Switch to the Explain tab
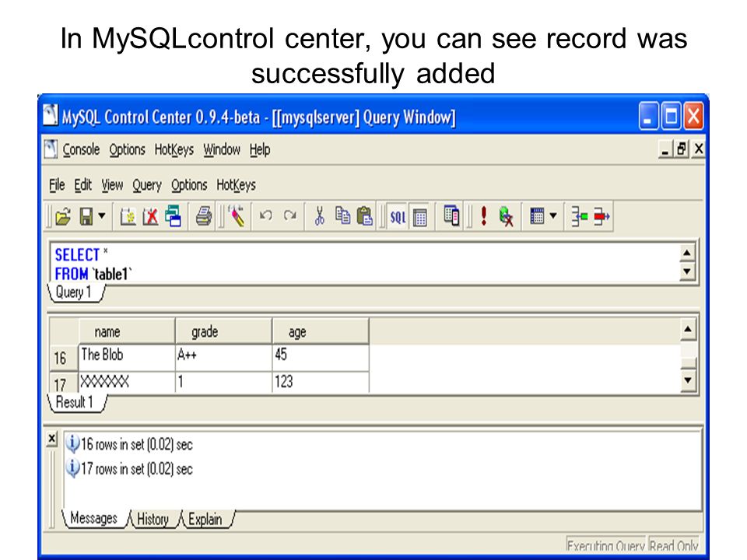Image resolution: width=747 pixels, height=560 pixels. click(x=205, y=519)
